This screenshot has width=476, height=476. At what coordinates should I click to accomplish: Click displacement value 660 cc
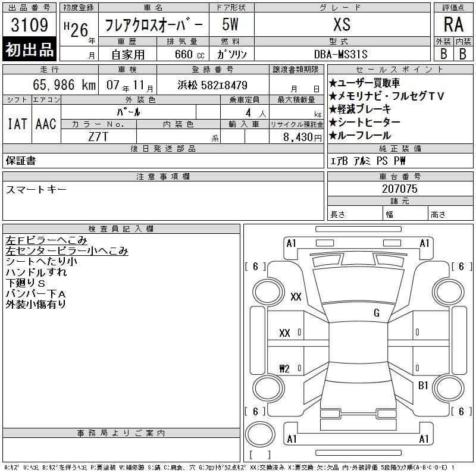tap(190, 55)
